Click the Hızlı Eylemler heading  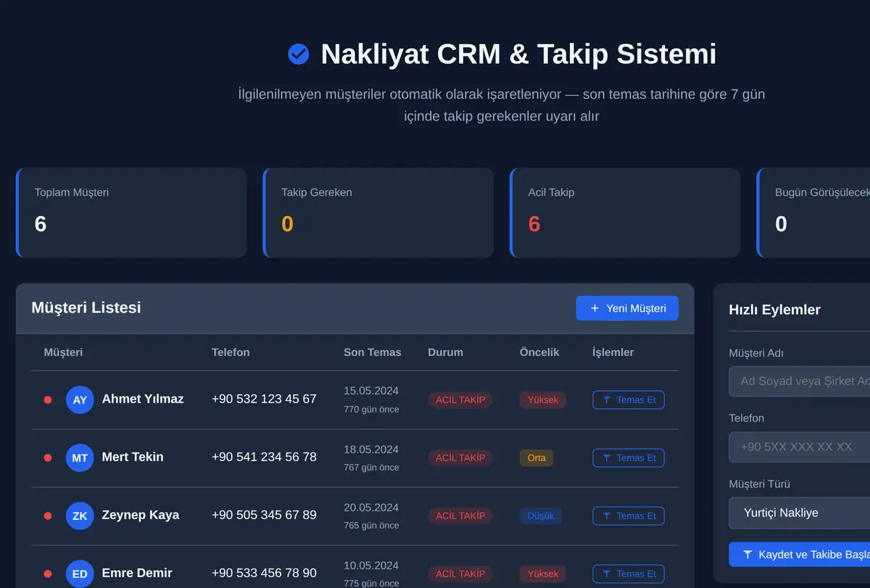point(774,310)
